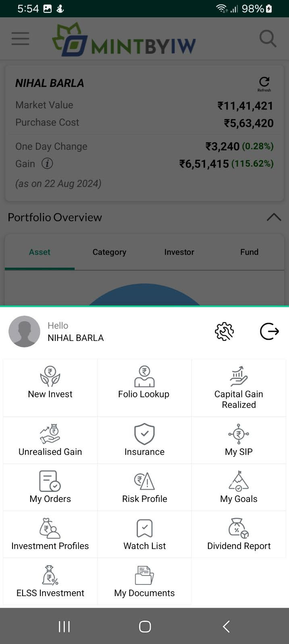This screenshot has width=289, height=644.
Task: Tap the Insurance shield icon
Action: [144, 433]
